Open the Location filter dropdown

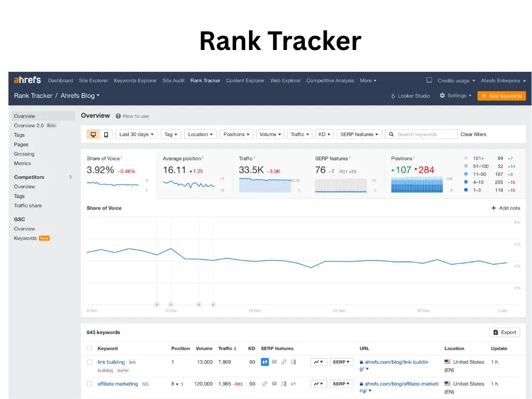tap(200, 135)
